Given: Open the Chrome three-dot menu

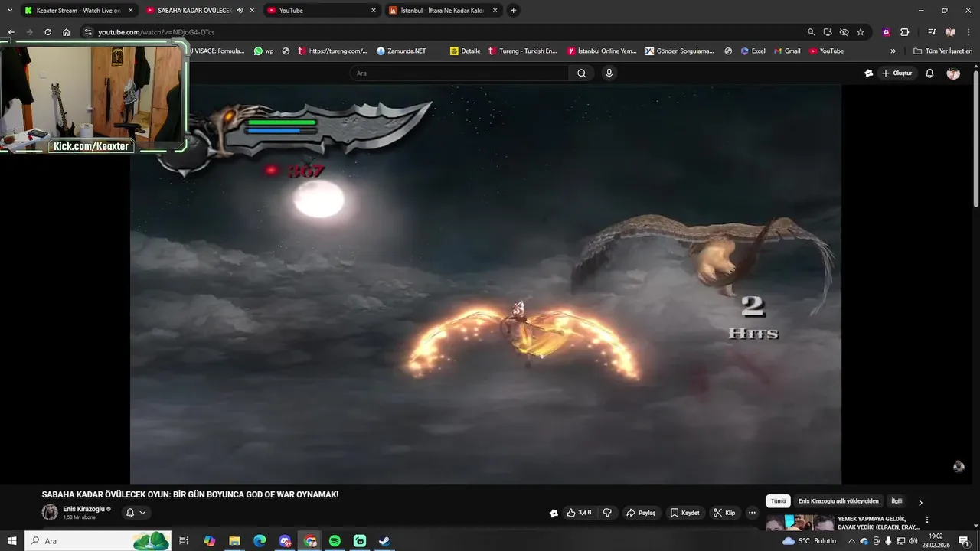Looking at the screenshot, I should 969,32.
